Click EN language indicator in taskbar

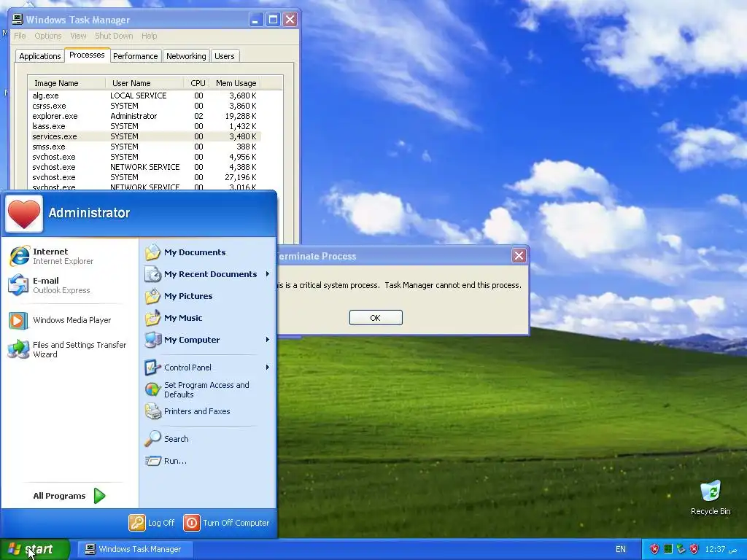click(x=621, y=550)
